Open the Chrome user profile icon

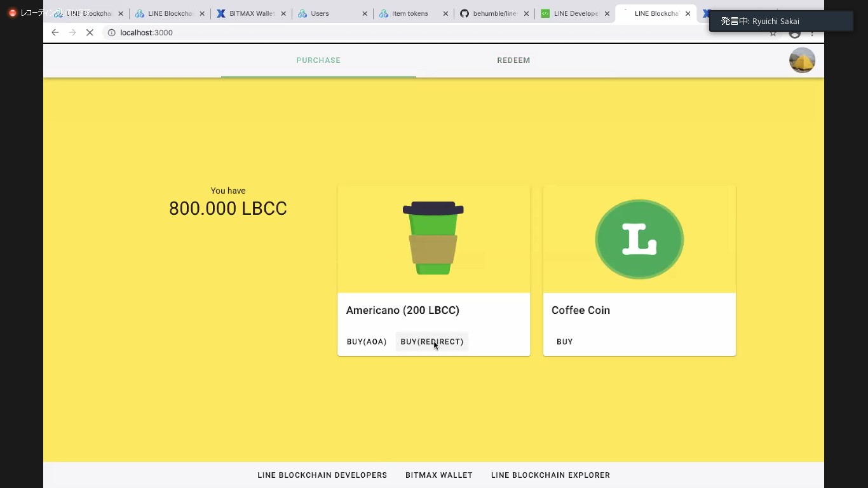tap(794, 32)
